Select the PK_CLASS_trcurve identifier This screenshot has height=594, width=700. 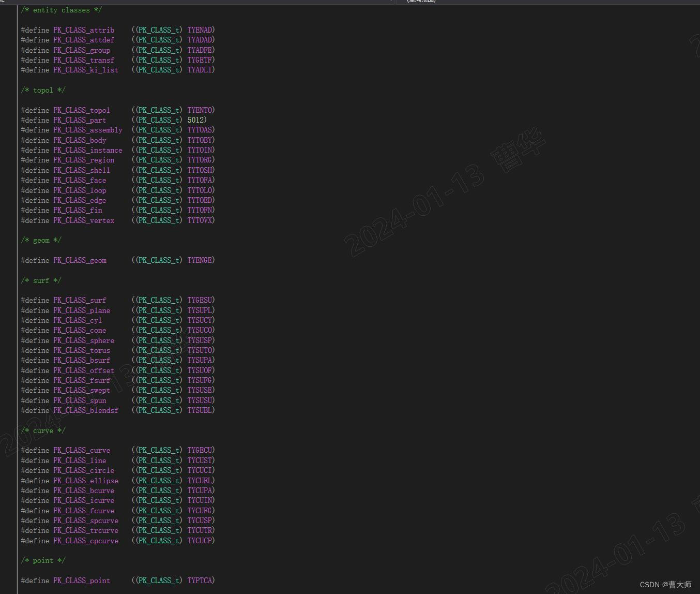pyautogui.click(x=86, y=530)
